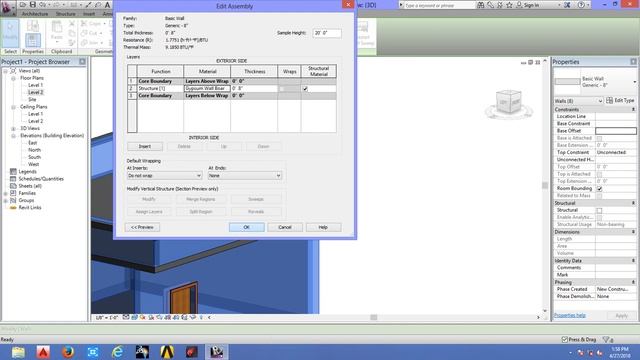Click the filter funnel icon in status bar
The image size is (640, 360).
coord(607,340)
